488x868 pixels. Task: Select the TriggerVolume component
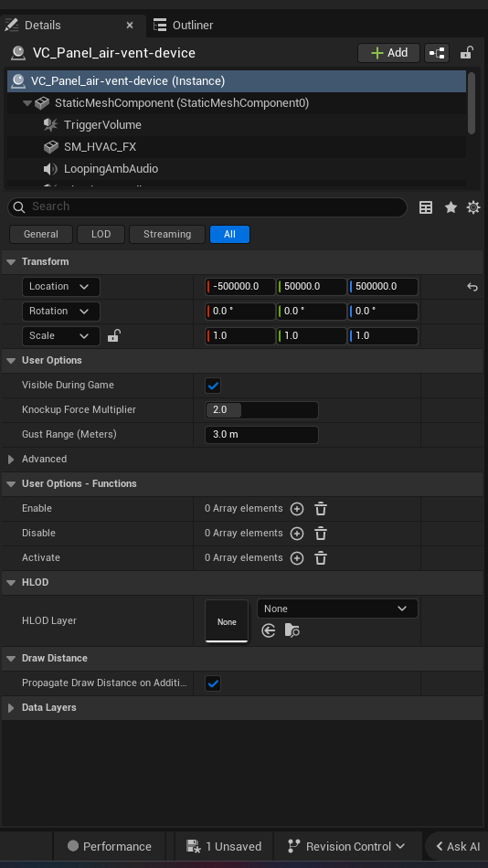click(x=102, y=125)
